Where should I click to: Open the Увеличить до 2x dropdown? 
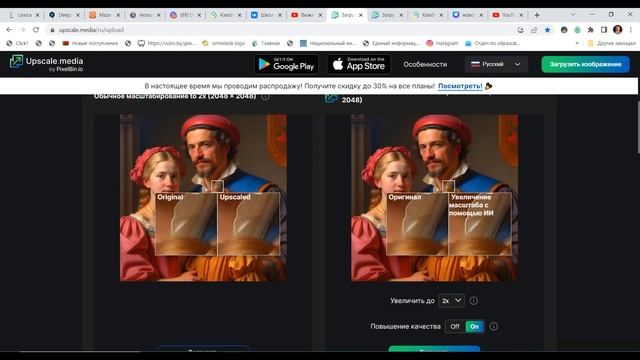click(451, 301)
